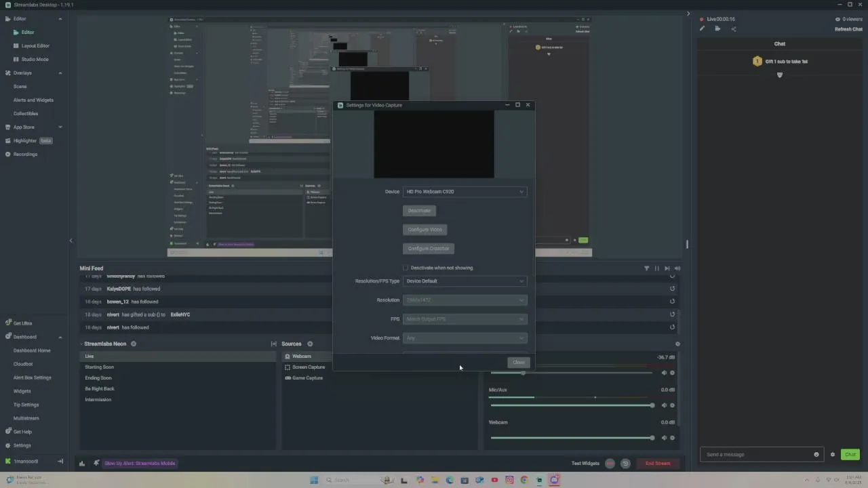Viewport: 868px width, 488px height.
Task: Click the scene transitions icon beside Sources
Action: pyautogui.click(x=274, y=344)
